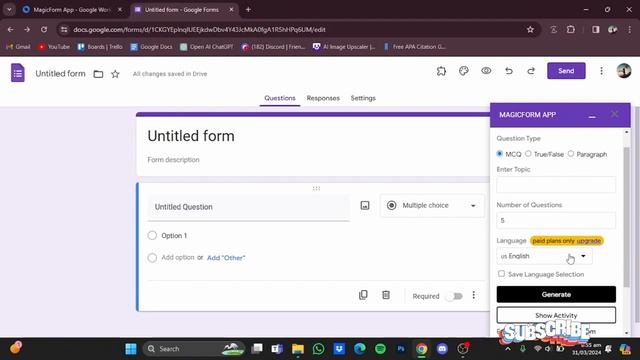Select the Option 1 radio button
The height and width of the screenshot is (360, 640).
click(x=152, y=236)
